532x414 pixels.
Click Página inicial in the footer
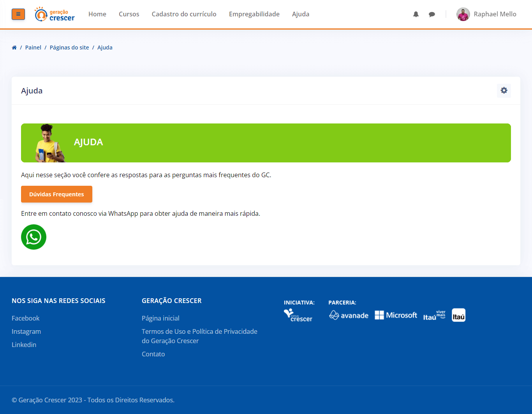pos(160,318)
